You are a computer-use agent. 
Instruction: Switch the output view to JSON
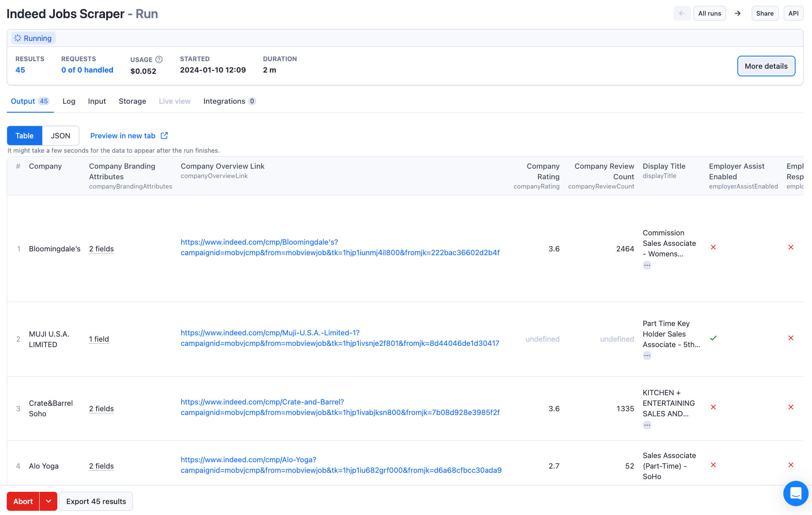(60, 135)
